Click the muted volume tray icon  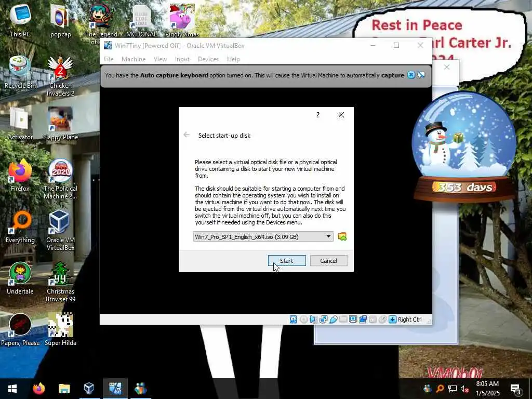coord(465,389)
